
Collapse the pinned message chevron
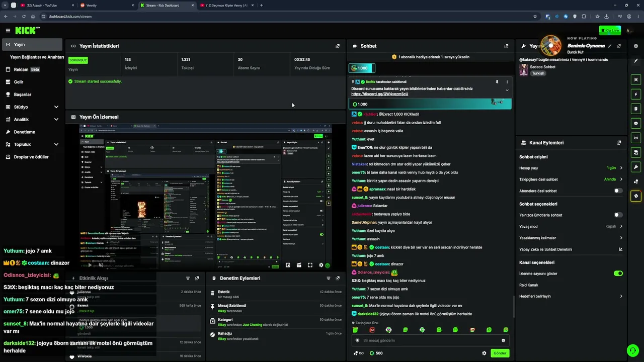pos(507,90)
